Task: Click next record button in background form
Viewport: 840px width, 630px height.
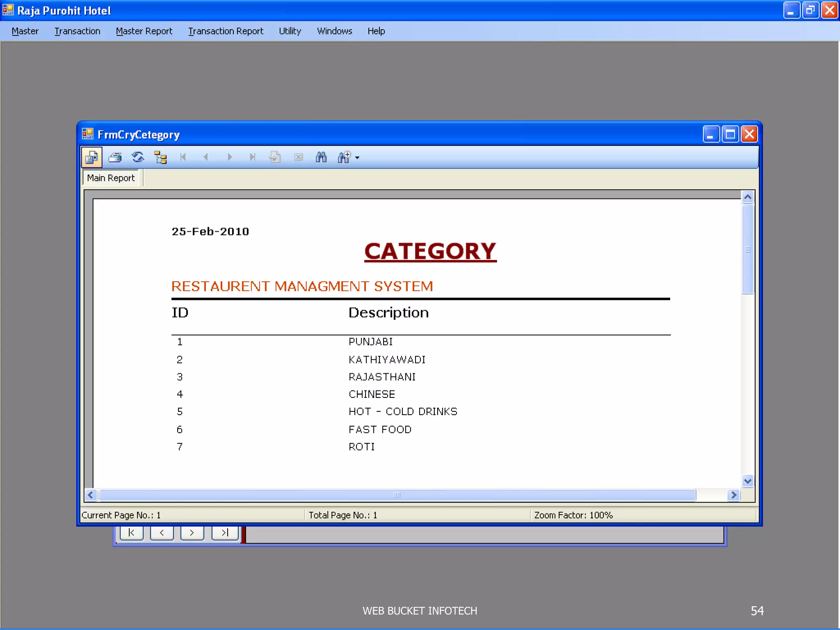Action: (x=192, y=533)
